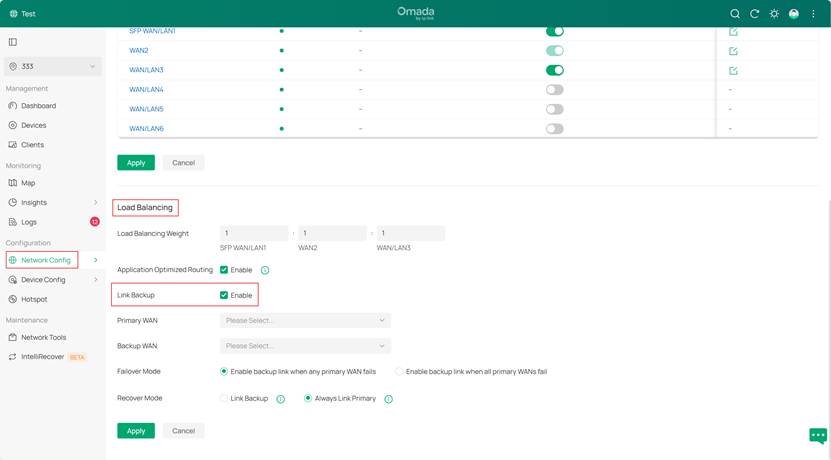The width and height of the screenshot is (831, 460).
Task: Open the chat support bubble icon
Action: (x=817, y=436)
